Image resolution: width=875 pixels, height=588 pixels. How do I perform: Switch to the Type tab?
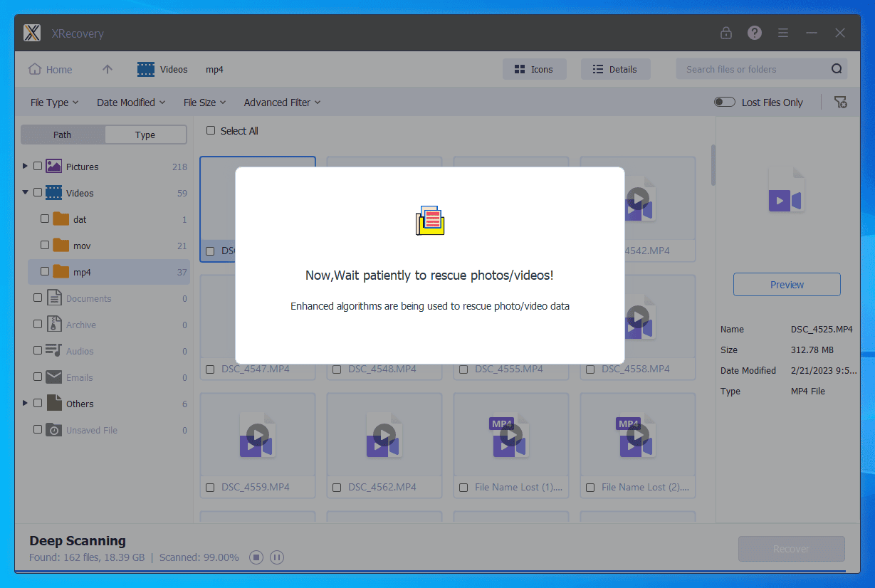point(145,135)
